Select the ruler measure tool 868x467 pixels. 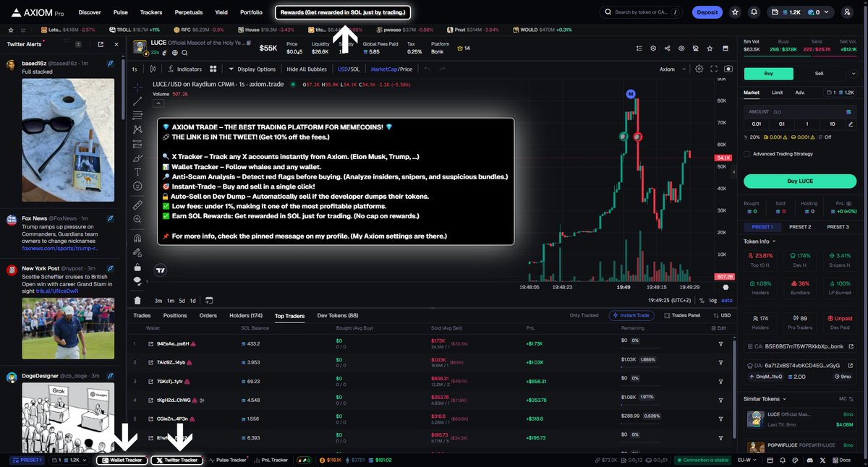pos(137,205)
